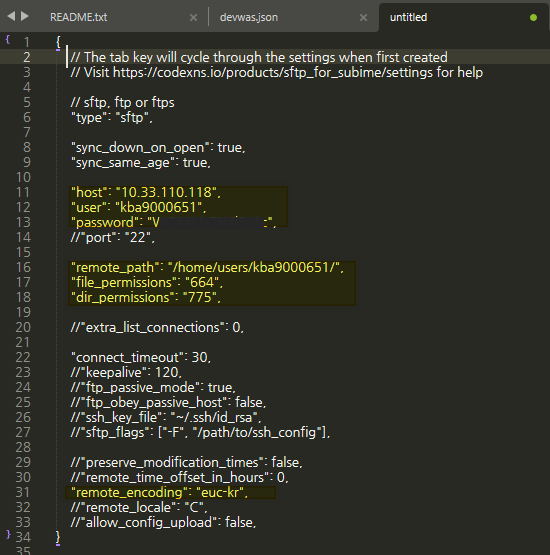Click the "dir_permissions": "775" line
This screenshot has height=555, width=550.
tap(146, 298)
